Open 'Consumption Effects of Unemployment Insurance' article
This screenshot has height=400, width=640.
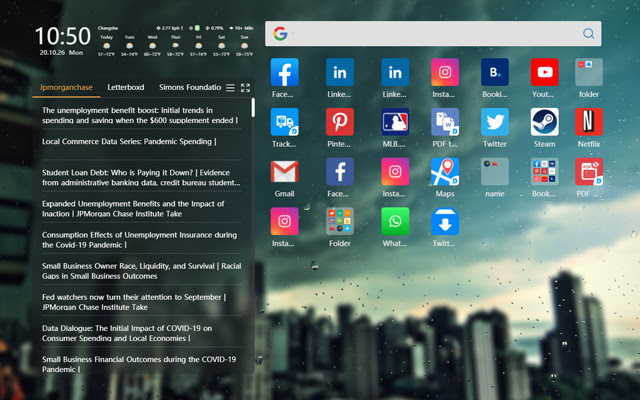(142, 240)
